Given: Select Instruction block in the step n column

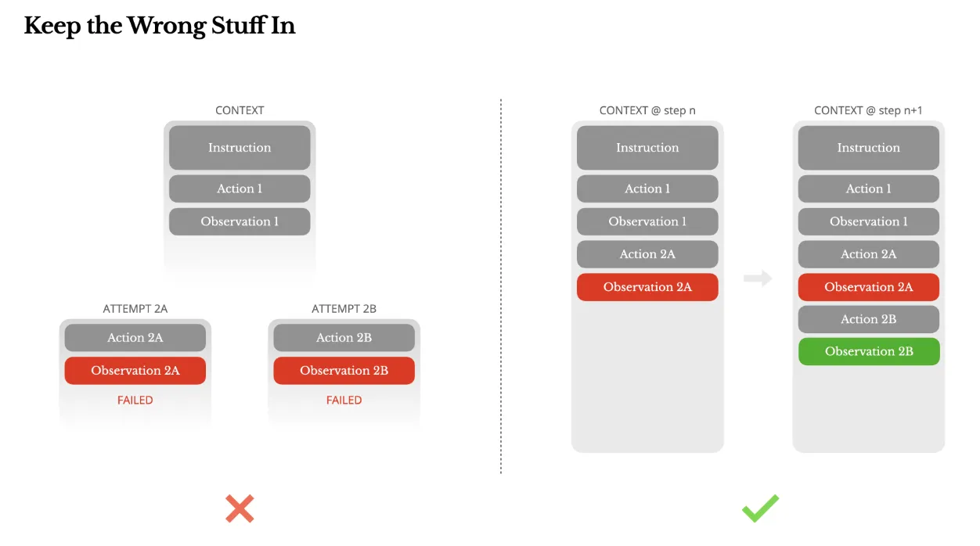Looking at the screenshot, I should click(x=647, y=148).
